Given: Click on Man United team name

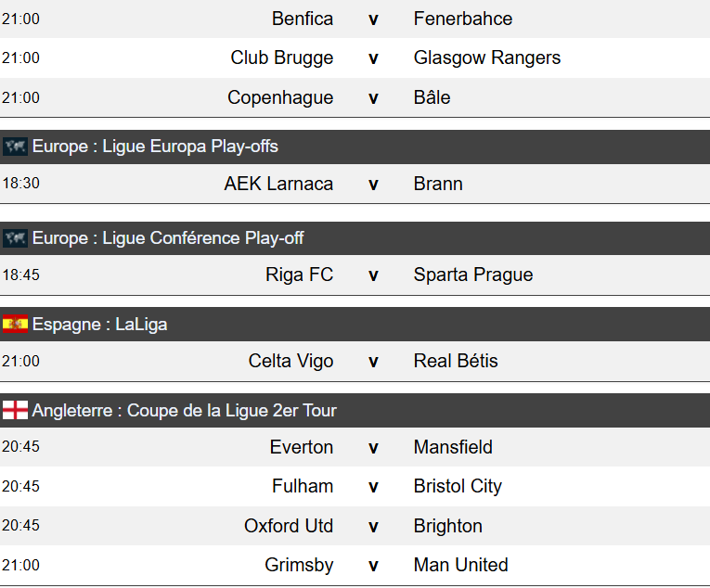Looking at the screenshot, I should coord(460,565).
